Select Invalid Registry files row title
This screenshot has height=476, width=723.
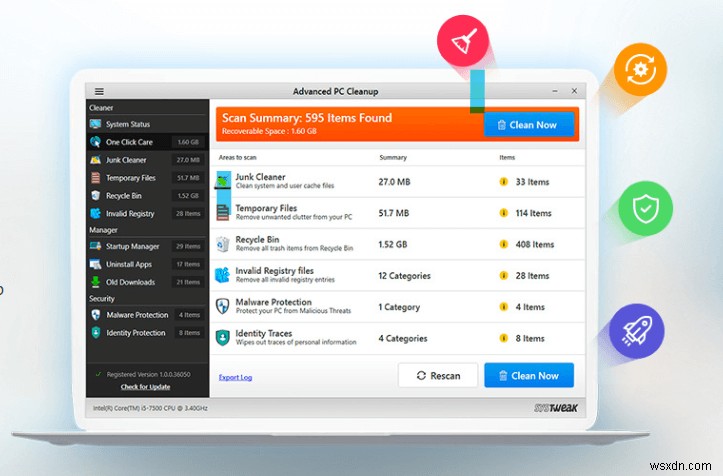coord(274,271)
